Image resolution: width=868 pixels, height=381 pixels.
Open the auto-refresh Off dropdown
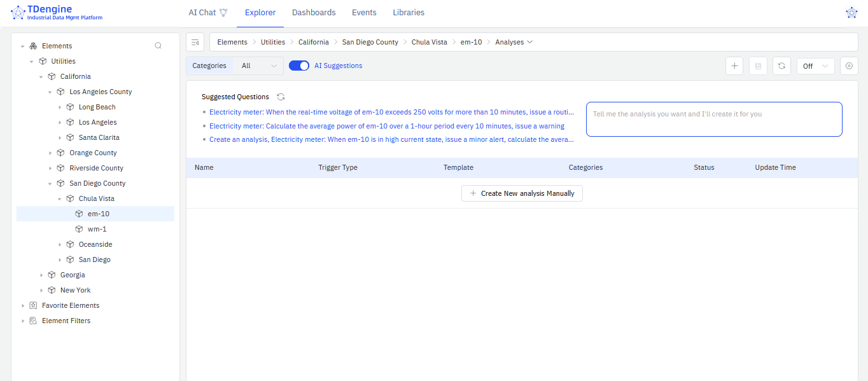(815, 66)
